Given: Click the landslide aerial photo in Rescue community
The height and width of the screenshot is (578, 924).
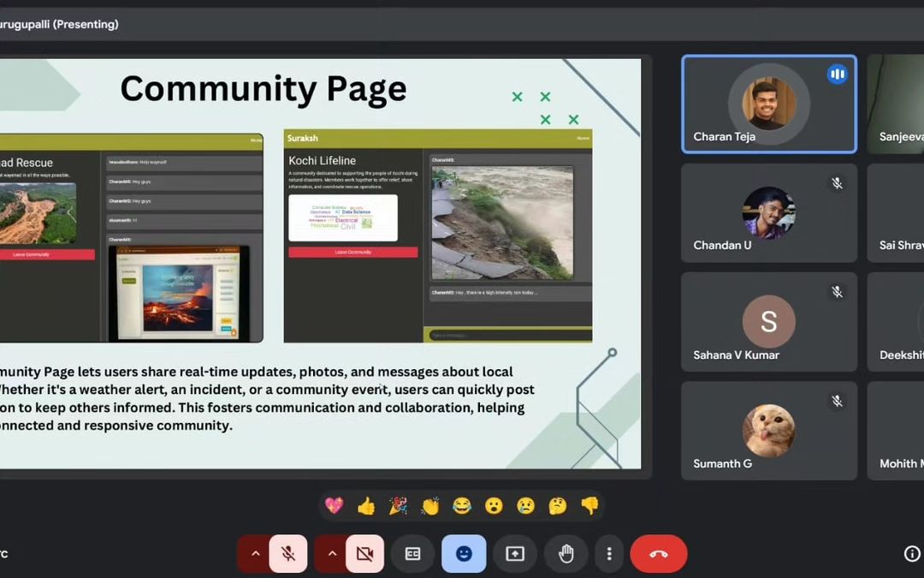Looking at the screenshot, I should click(38, 213).
